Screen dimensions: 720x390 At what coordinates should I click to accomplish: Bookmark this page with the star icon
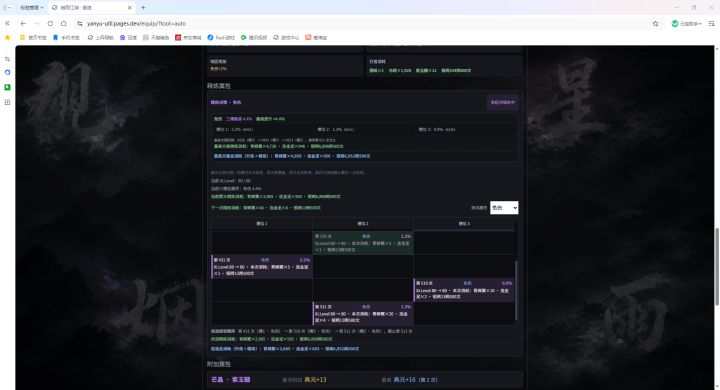(656, 23)
